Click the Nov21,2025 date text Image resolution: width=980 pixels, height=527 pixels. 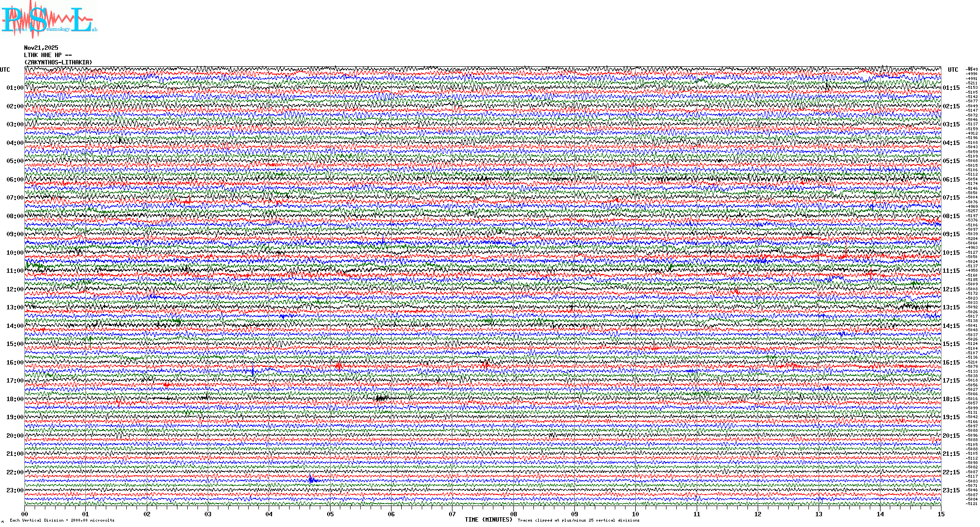[x=41, y=48]
